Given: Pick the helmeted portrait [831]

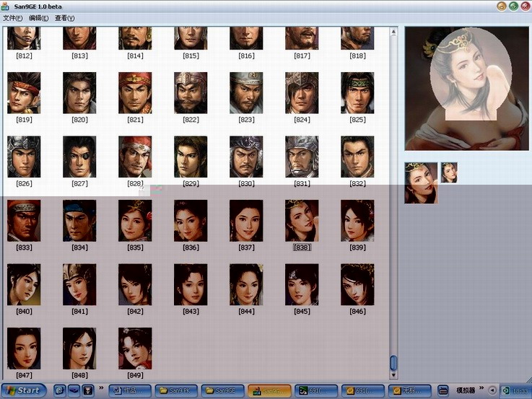Looking at the screenshot, I should 302,157.
